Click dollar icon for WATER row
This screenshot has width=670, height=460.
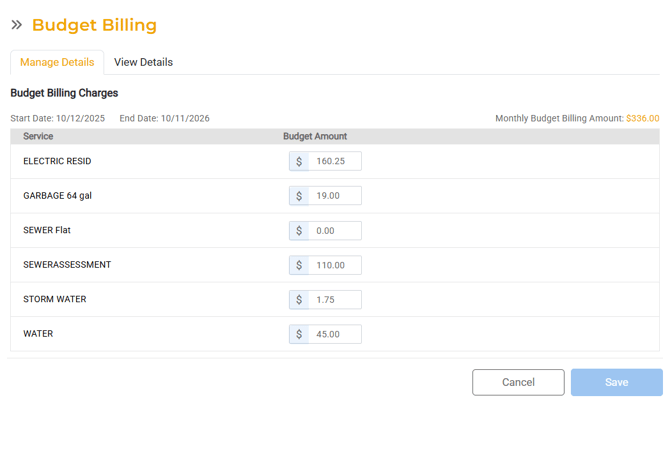[x=299, y=334]
